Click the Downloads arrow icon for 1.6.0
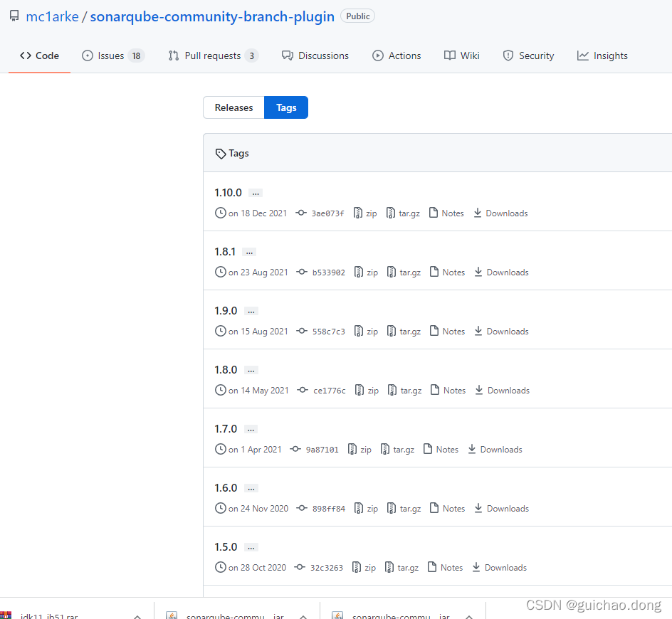672x619 pixels. click(x=478, y=509)
